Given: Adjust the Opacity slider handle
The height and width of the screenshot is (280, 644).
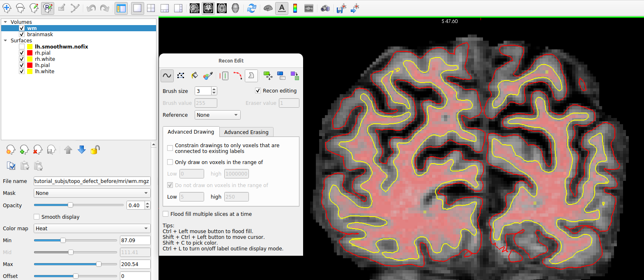Looking at the screenshot, I should coord(70,205).
